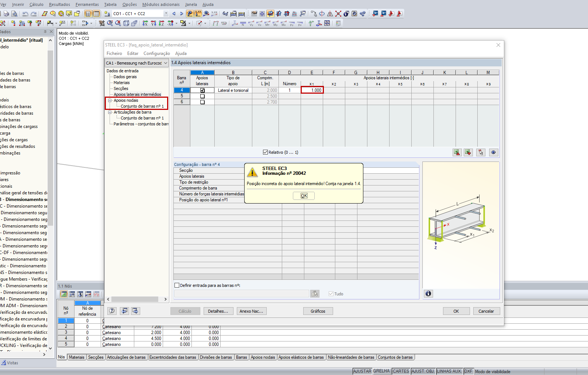The width and height of the screenshot is (588, 375).
Task: Open the dropdown arrow beside the -X view icon
Action: click(176, 23)
